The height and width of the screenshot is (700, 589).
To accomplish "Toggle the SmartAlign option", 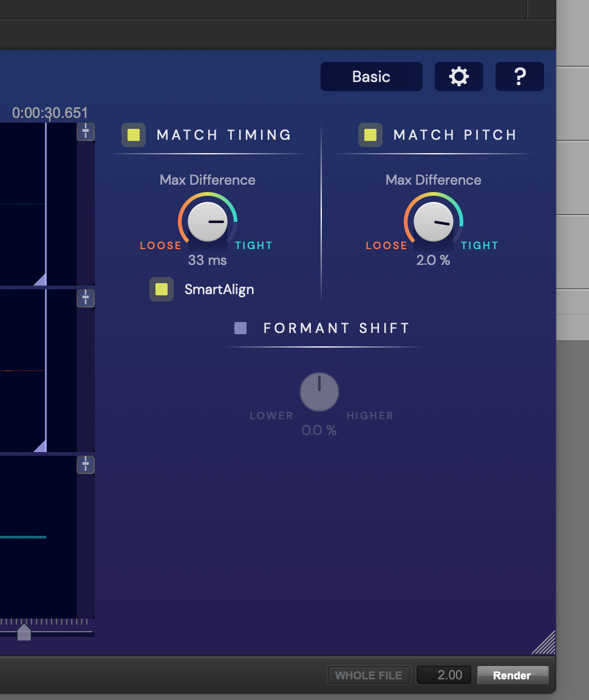I will [162, 289].
